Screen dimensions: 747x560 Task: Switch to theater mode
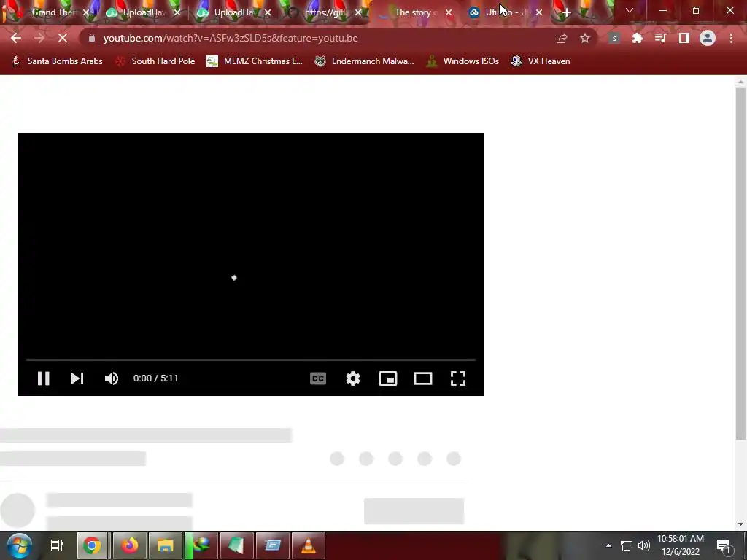point(423,378)
